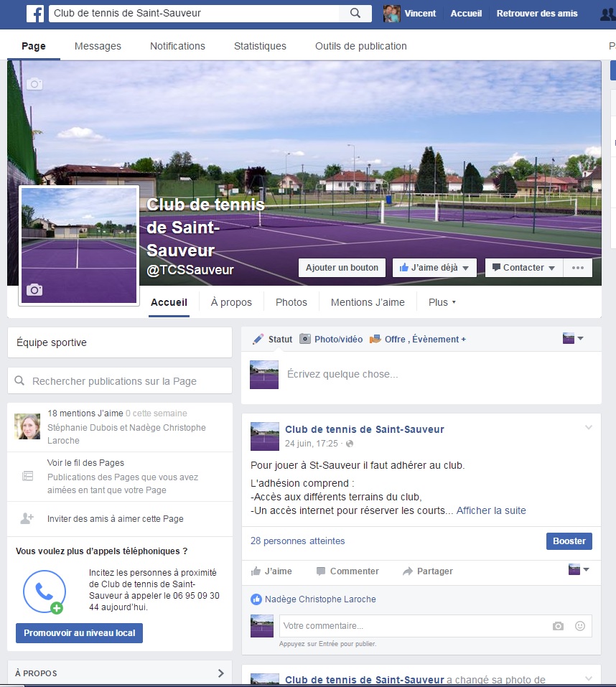Switch to the Messages tab
The width and height of the screenshot is (616, 687).
point(98,46)
